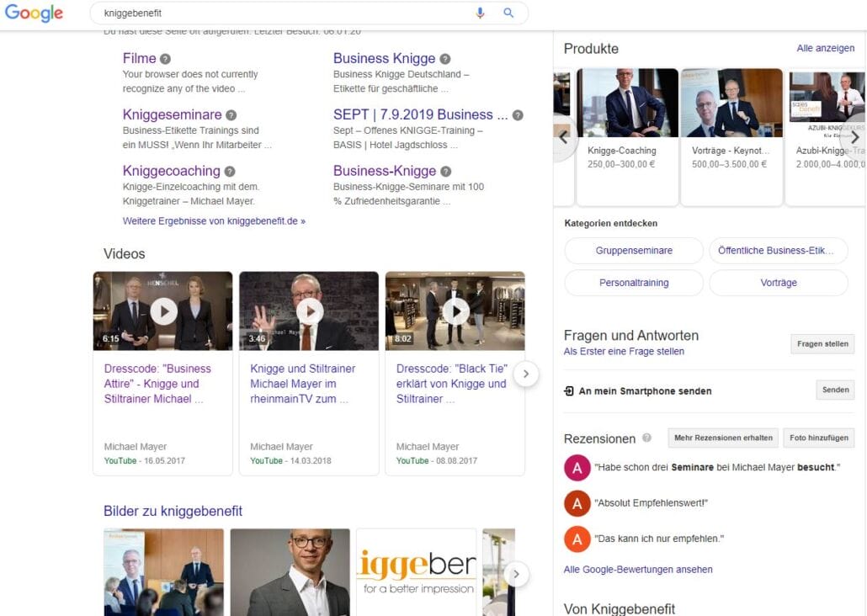The width and height of the screenshot is (867, 616).
Task: Go to previous products with left arrow
Action: point(563,136)
